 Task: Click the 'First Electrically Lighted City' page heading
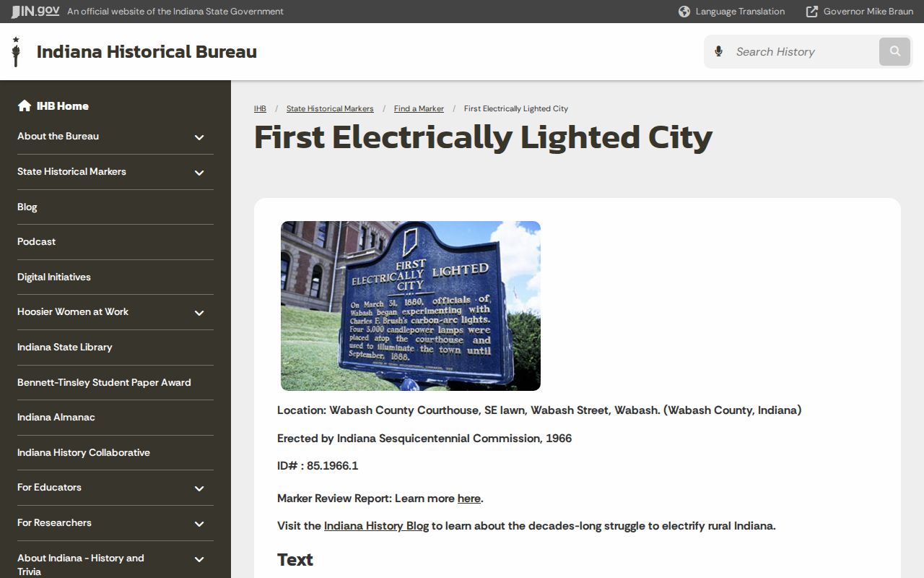click(483, 137)
